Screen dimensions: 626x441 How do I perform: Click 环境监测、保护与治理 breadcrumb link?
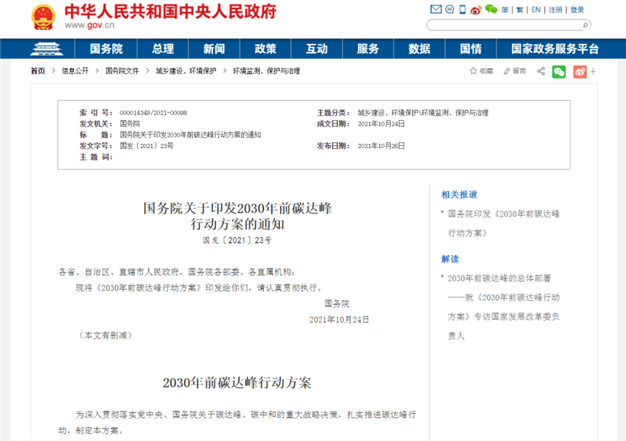click(x=266, y=71)
